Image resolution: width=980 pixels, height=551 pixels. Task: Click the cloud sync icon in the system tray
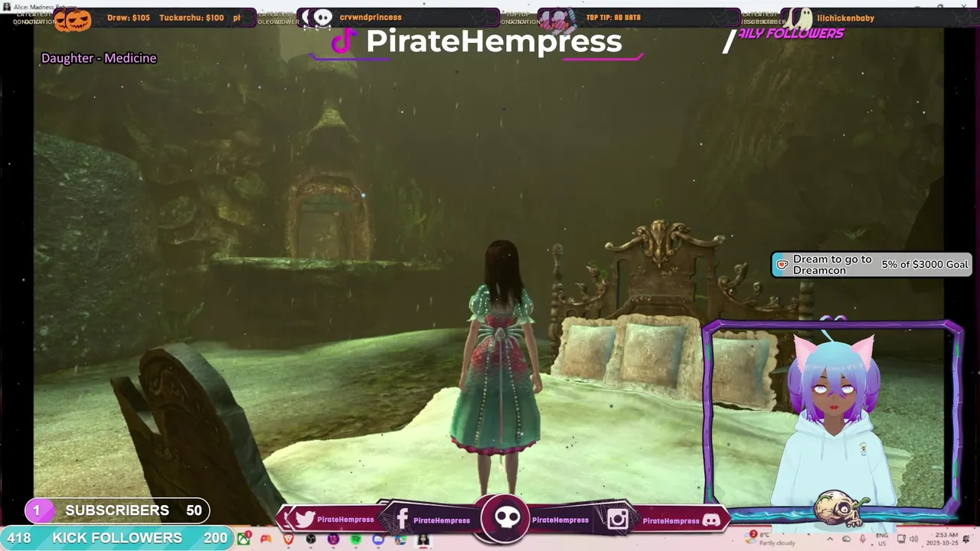coord(846,539)
